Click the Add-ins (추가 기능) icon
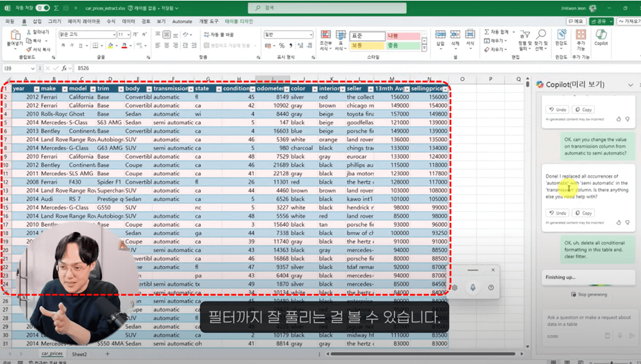The width and height of the screenshot is (641, 364). [581, 35]
